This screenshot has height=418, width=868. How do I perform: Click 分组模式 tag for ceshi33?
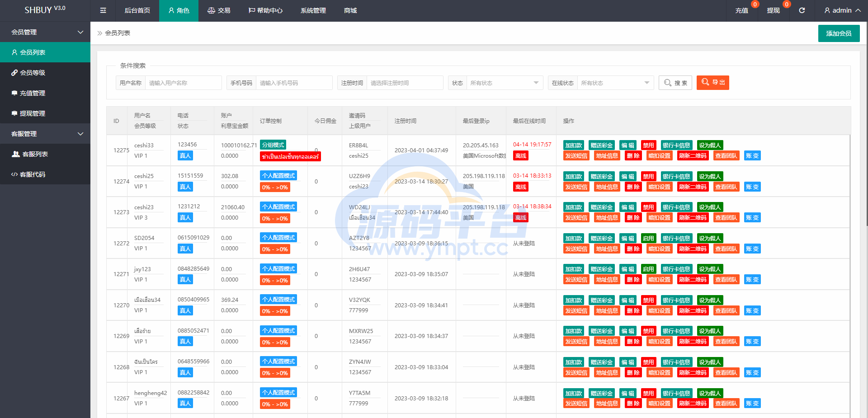click(x=273, y=145)
